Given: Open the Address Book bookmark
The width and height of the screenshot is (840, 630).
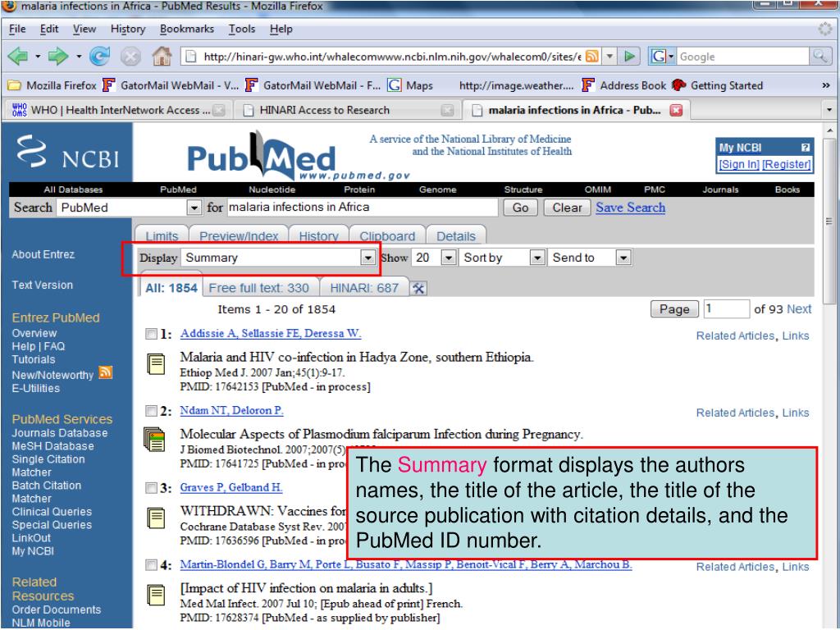Looking at the screenshot, I should pos(624,85).
